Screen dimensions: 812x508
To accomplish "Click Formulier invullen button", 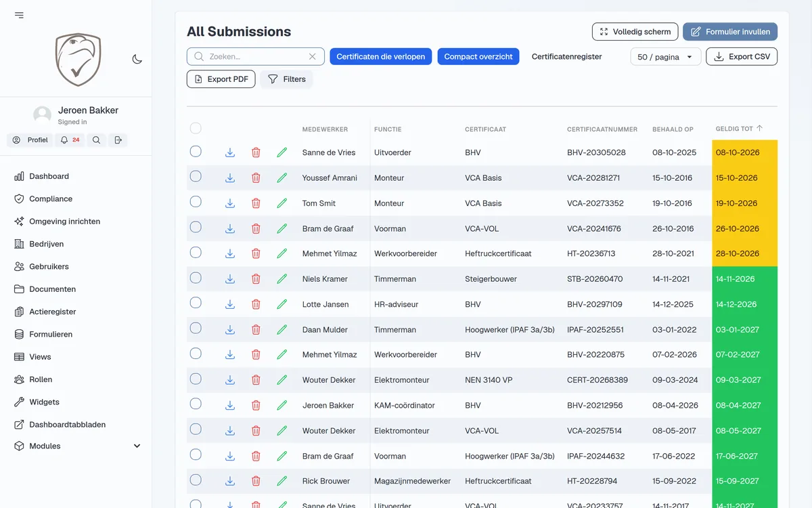I will click(x=730, y=32).
